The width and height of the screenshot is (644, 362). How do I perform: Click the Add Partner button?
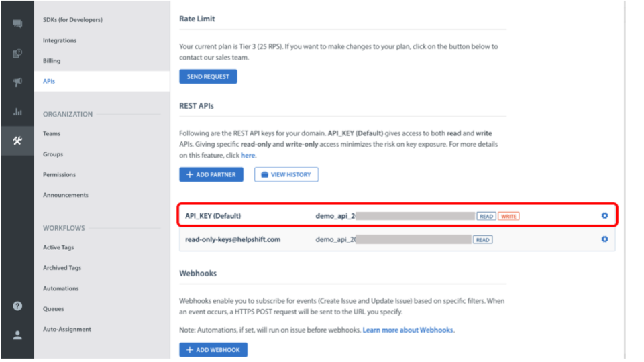pyautogui.click(x=211, y=174)
